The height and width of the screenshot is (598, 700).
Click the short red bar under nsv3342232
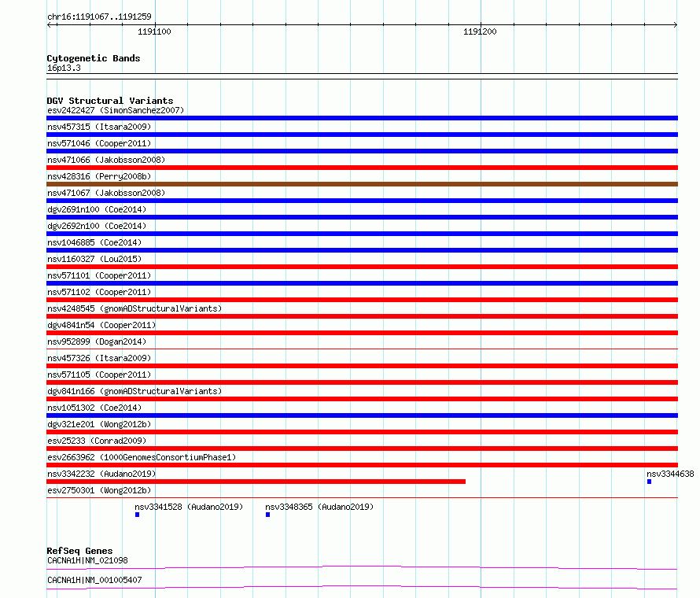pos(256,482)
